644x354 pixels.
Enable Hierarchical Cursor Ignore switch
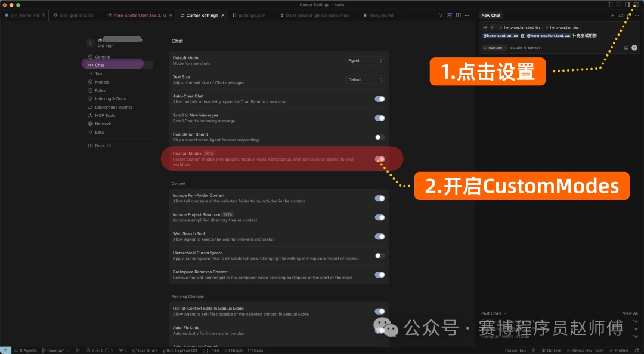pyautogui.click(x=379, y=256)
